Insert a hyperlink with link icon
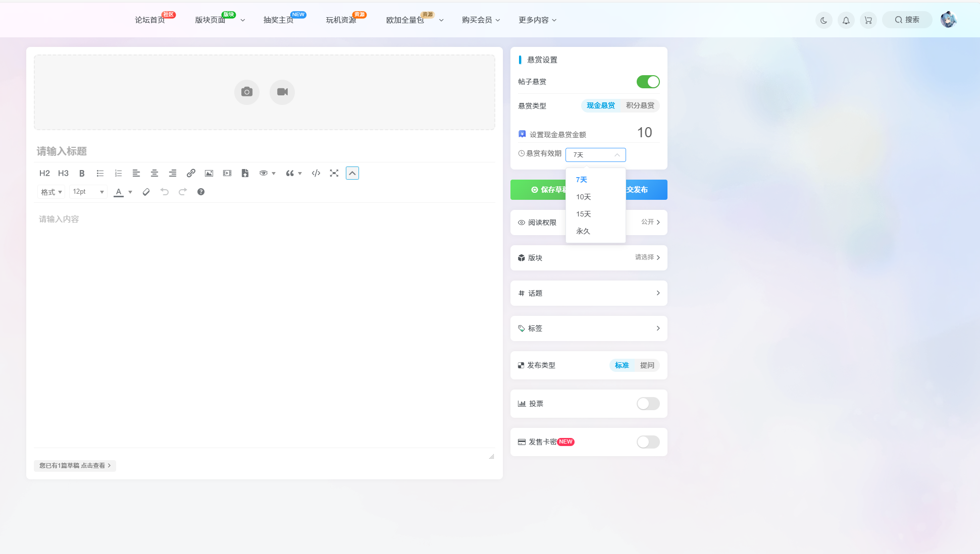The height and width of the screenshot is (554, 980). (x=191, y=173)
